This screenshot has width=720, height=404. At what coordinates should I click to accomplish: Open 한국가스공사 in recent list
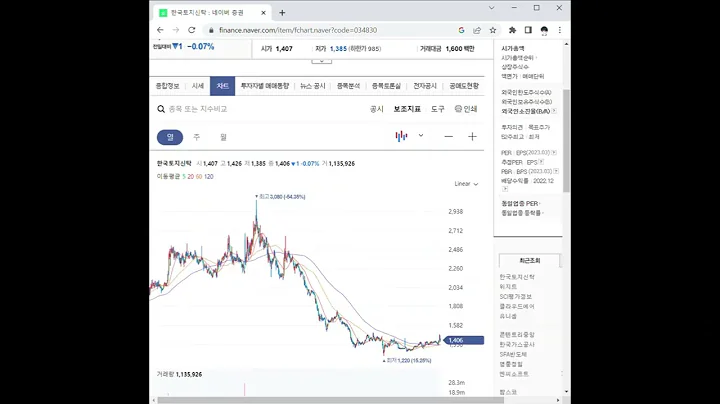coord(517,344)
